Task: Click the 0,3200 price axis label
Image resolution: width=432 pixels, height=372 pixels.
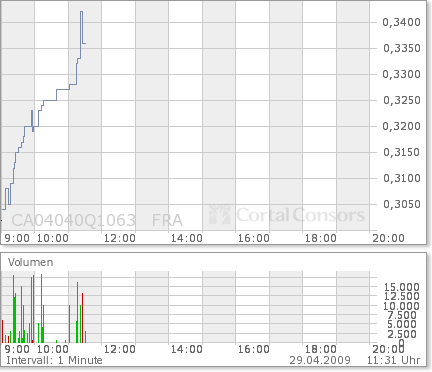Action: 401,126
